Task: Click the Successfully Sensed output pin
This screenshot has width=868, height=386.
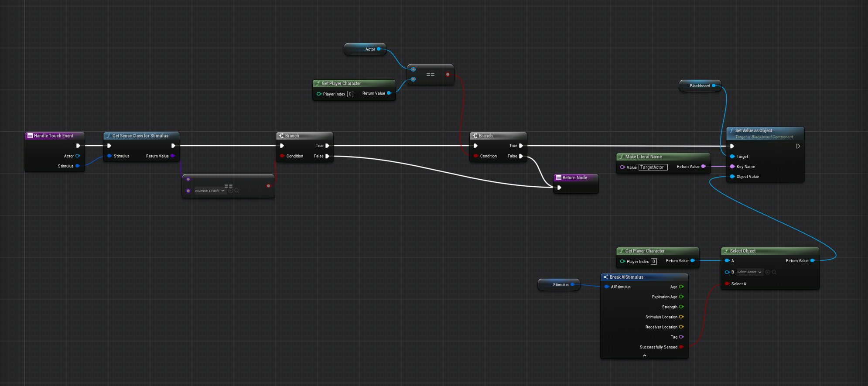Action: [x=681, y=347]
